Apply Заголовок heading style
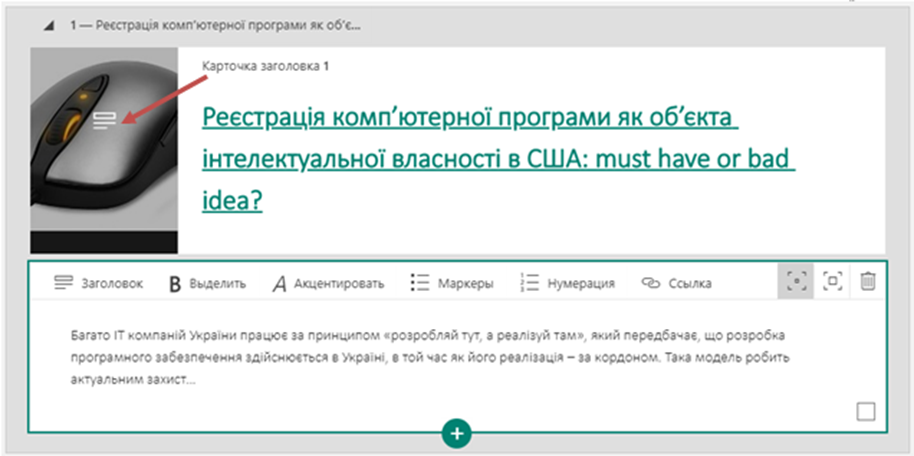The image size is (914, 456). (99, 283)
